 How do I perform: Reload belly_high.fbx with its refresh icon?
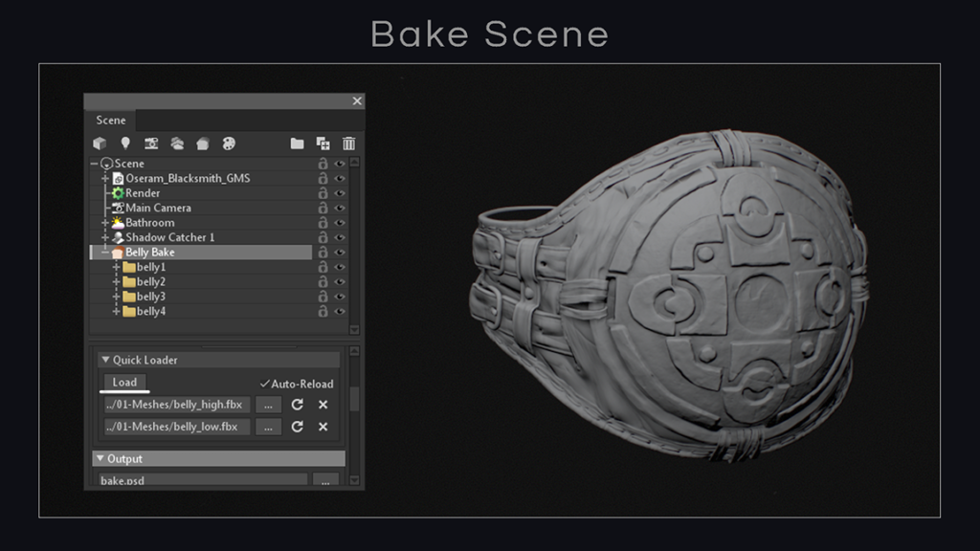298,405
